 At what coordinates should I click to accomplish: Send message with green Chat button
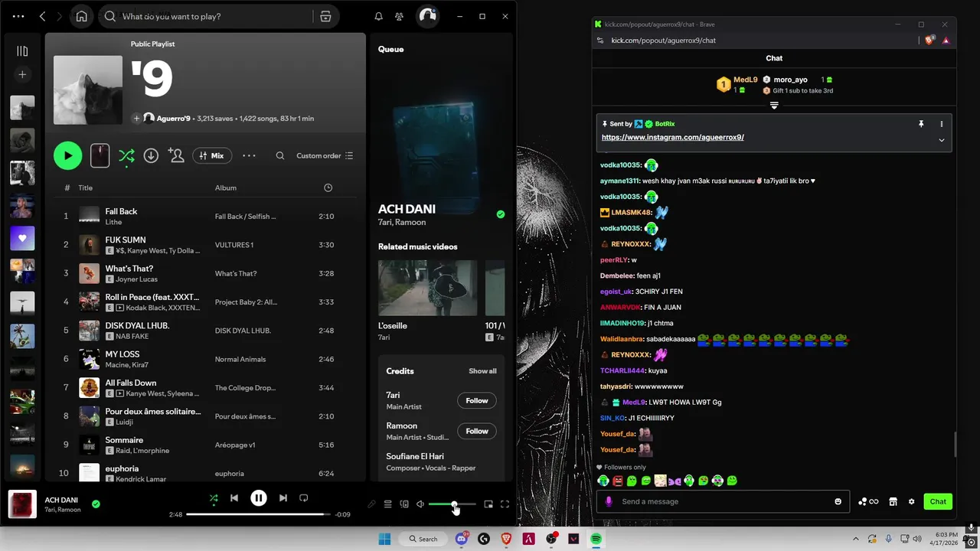938,501
